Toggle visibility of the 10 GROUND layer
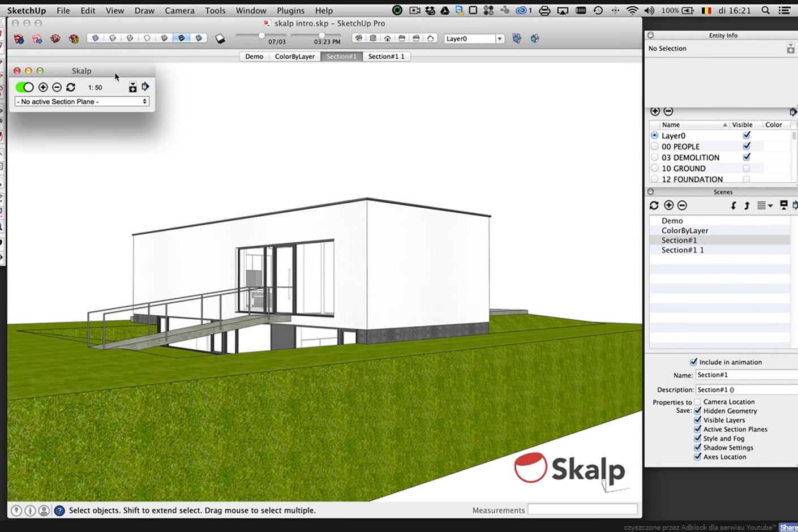 coord(746,168)
